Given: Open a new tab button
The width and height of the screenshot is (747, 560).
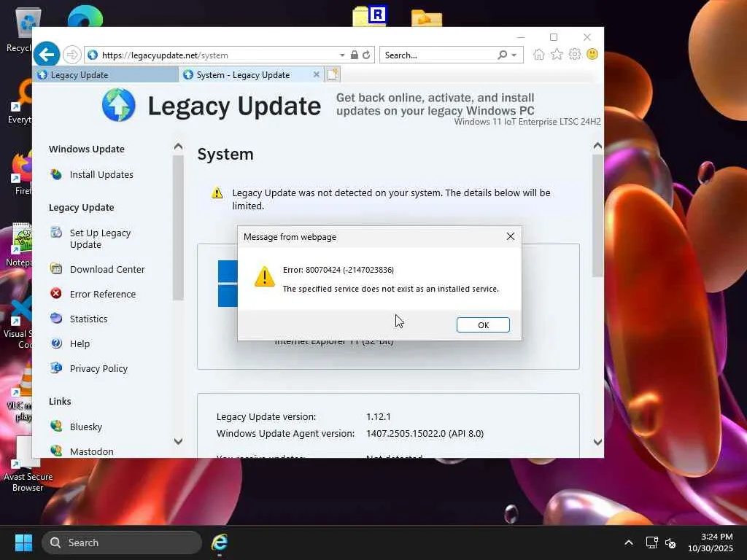Looking at the screenshot, I should [x=332, y=74].
